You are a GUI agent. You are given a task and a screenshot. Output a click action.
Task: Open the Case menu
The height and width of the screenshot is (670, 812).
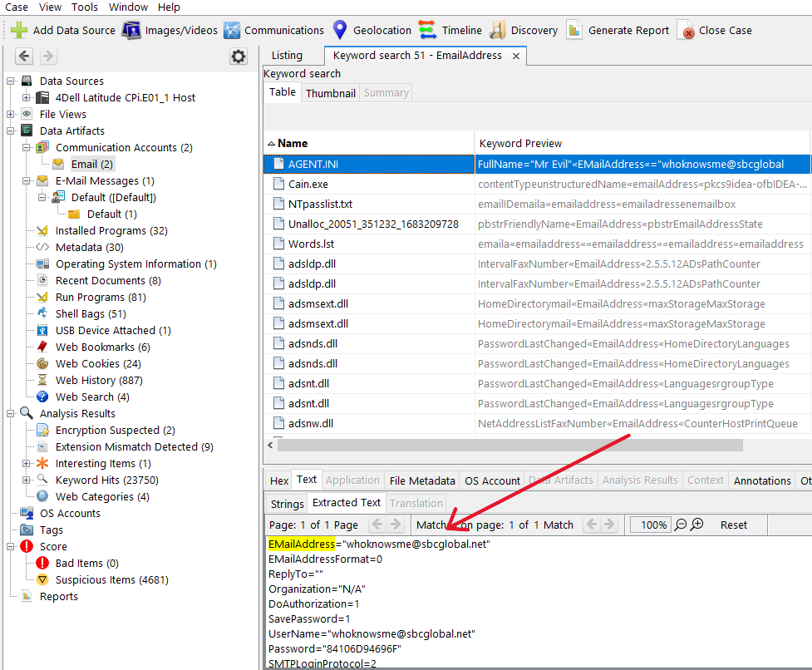pos(17,7)
